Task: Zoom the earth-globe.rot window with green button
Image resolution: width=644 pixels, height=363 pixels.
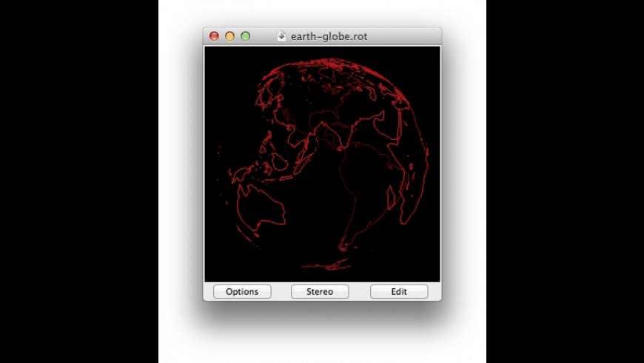Action: (x=246, y=36)
